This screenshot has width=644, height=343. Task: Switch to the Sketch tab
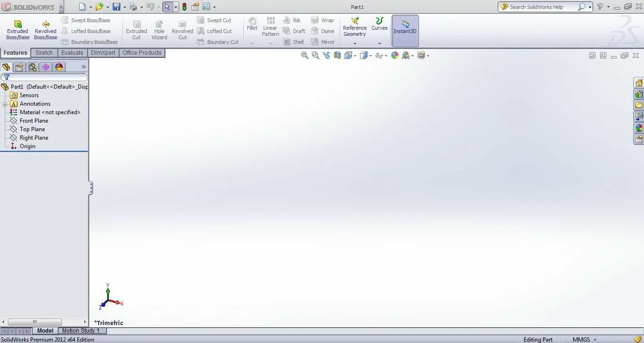(x=44, y=53)
